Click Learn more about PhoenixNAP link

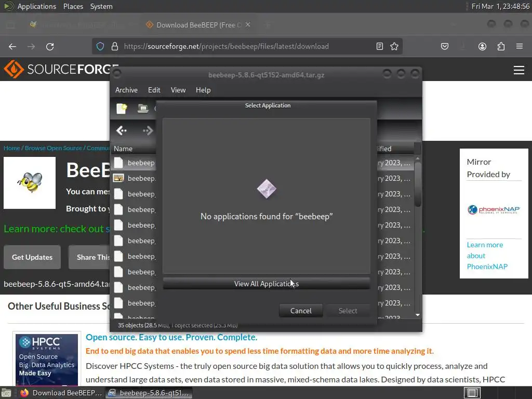[487, 256]
